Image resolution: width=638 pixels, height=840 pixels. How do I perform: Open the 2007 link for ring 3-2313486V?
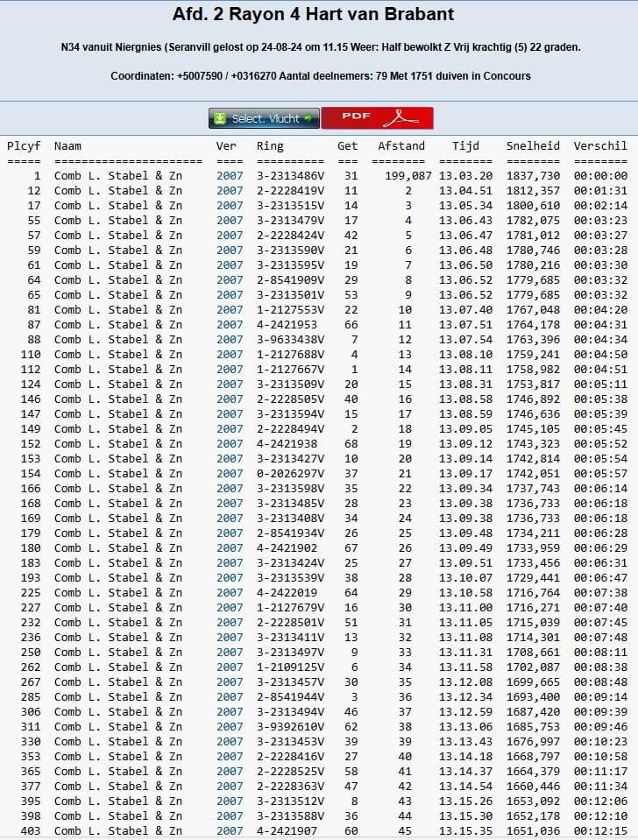230,176
